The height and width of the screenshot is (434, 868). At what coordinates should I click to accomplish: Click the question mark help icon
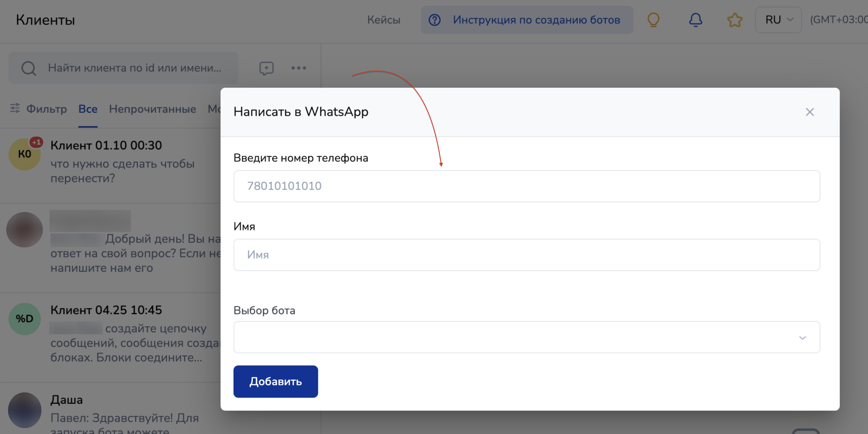tap(434, 20)
